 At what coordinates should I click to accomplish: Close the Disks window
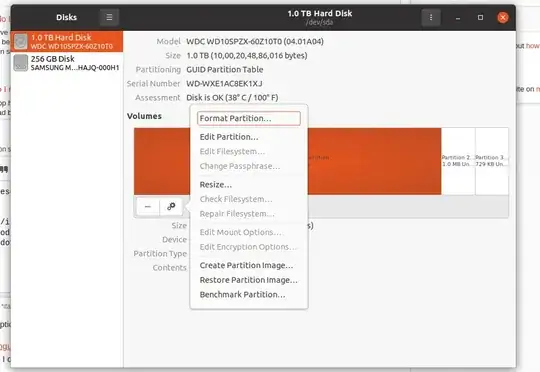tap(503, 18)
